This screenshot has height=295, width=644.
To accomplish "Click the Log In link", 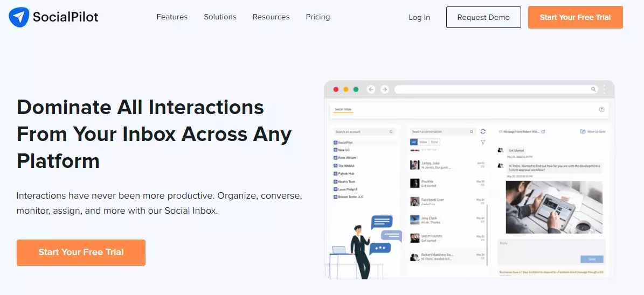I will tap(419, 17).
